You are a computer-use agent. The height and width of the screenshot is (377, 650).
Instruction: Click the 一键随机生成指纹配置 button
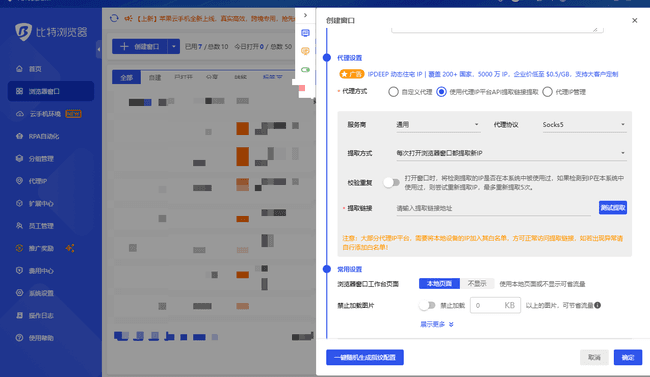pyautogui.click(x=365, y=357)
